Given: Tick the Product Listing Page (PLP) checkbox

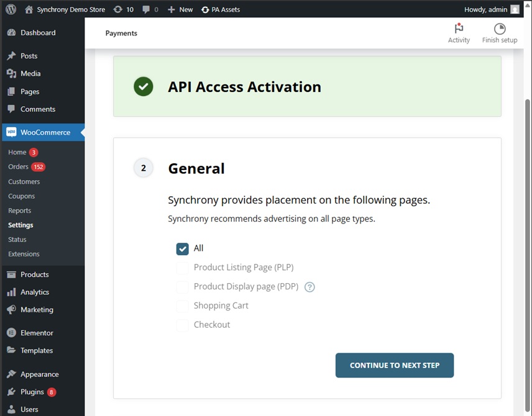Looking at the screenshot, I should [x=182, y=268].
